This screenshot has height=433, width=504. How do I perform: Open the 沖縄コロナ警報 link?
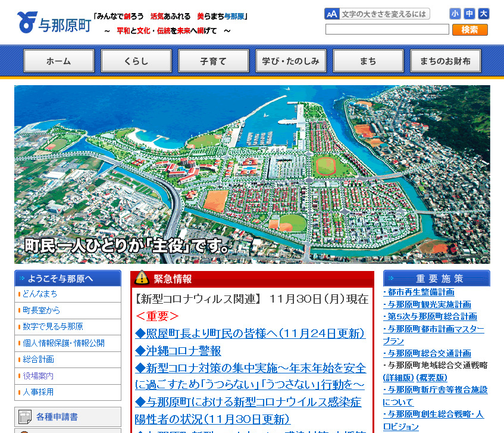[x=178, y=351]
